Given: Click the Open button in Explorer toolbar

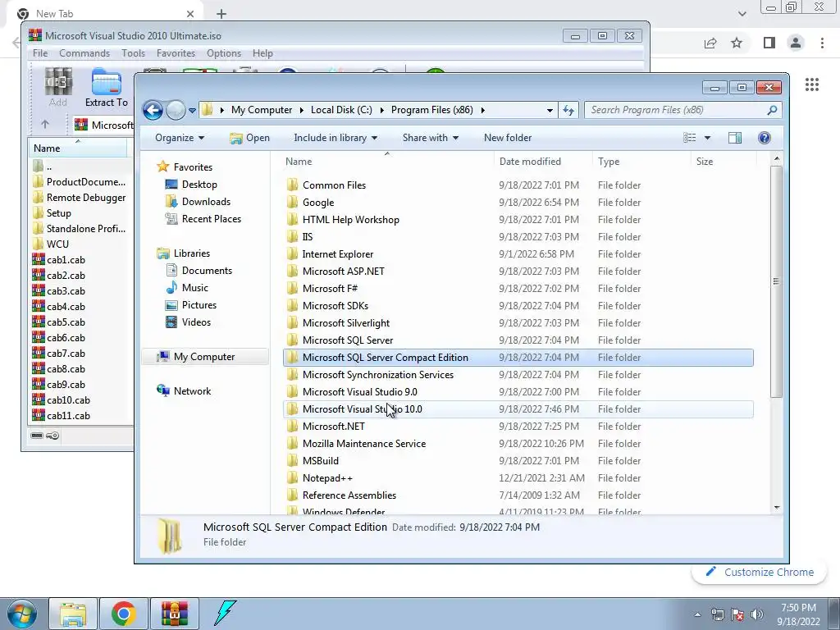Looking at the screenshot, I should [x=249, y=138].
